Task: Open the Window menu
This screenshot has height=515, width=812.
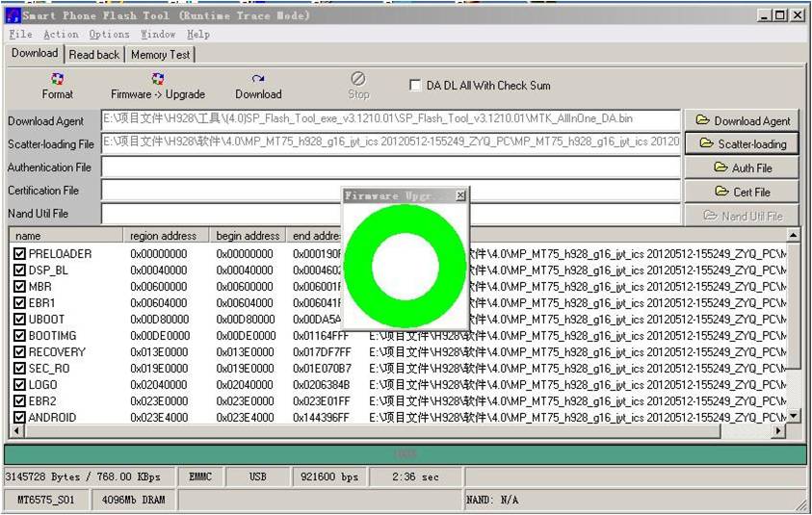Action: 158,34
